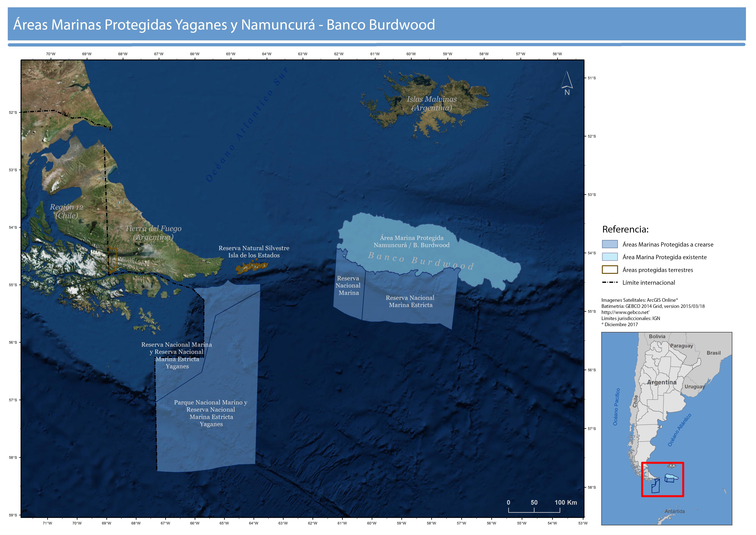Click the 100 Km scale bar

(534, 511)
